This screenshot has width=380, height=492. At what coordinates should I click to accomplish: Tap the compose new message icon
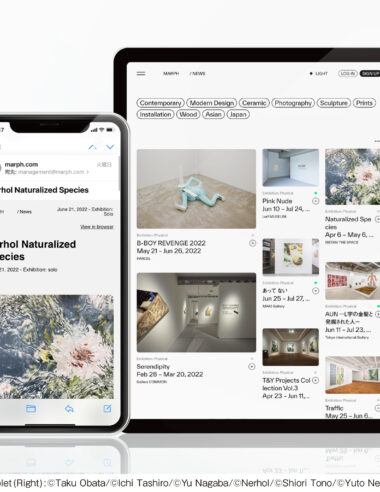click(107, 409)
